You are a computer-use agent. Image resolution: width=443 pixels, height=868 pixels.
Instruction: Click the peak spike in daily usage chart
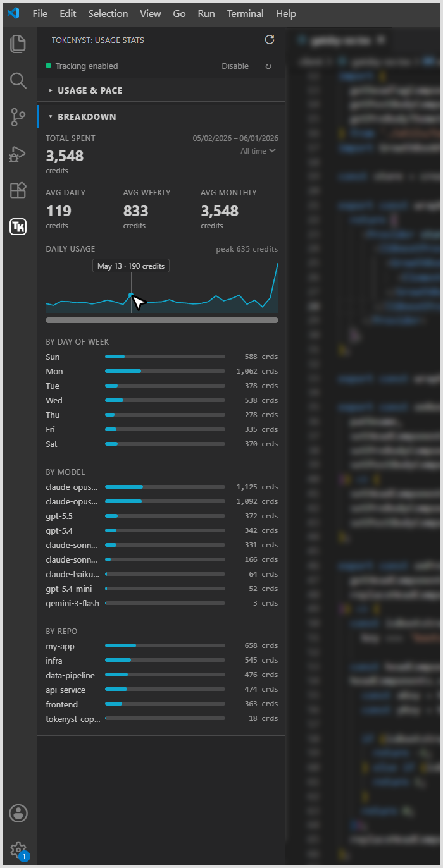point(277,264)
